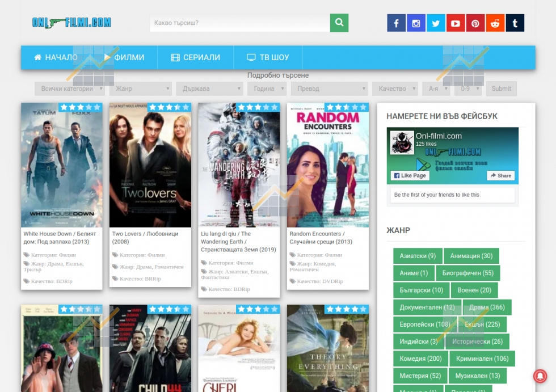Open the YouTube social icon

(x=456, y=23)
